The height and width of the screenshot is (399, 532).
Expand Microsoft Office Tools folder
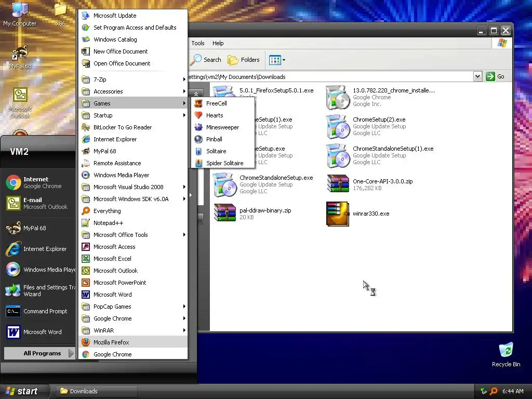point(133,235)
